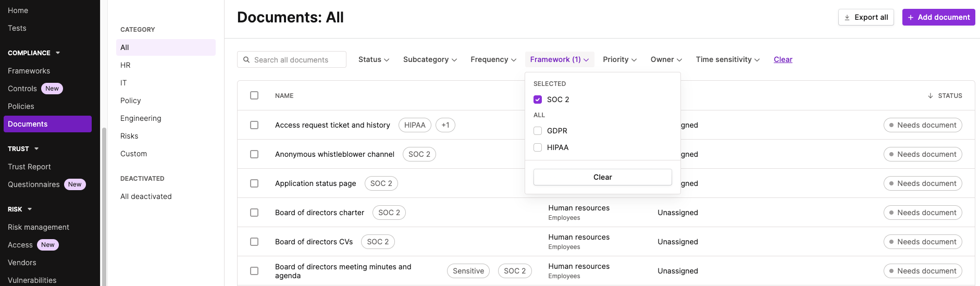Open the Subcategory filter dropdown
This screenshot has height=286, width=980.
tap(430, 59)
